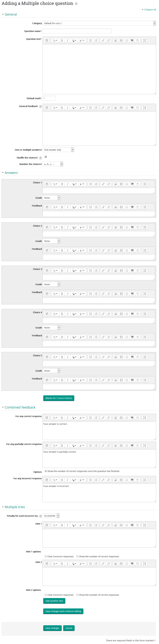This screenshot has width=159, height=644.
Task: Enable Clear incorrect responses for Hint 2
Action: point(46,595)
